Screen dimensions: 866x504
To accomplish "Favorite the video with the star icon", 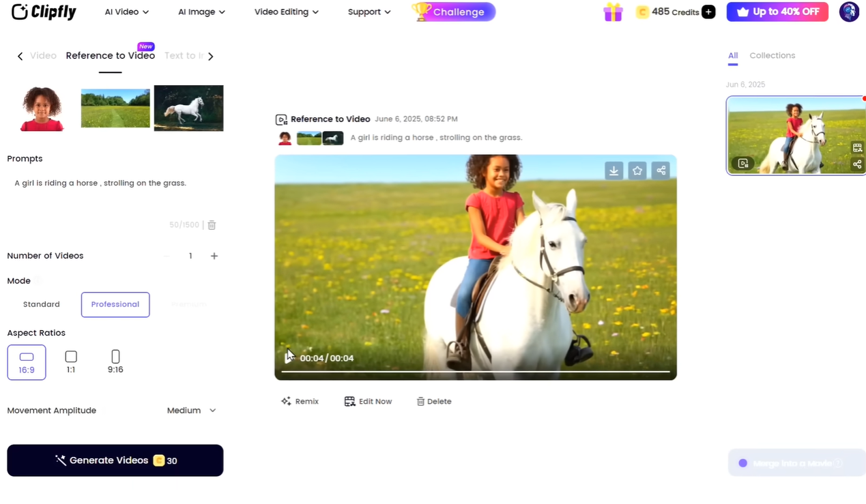I will pos(637,171).
